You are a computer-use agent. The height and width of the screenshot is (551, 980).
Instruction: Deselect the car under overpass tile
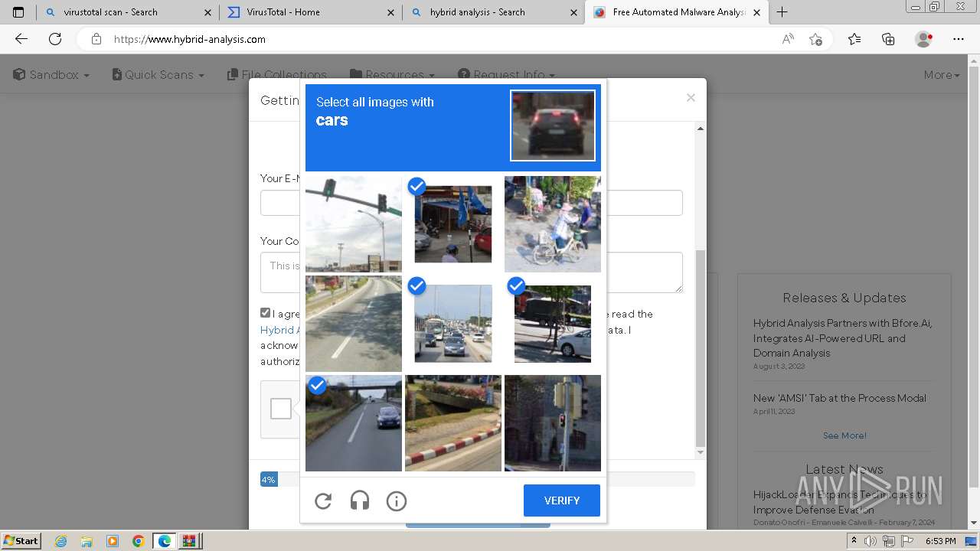[x=354, y=423]
